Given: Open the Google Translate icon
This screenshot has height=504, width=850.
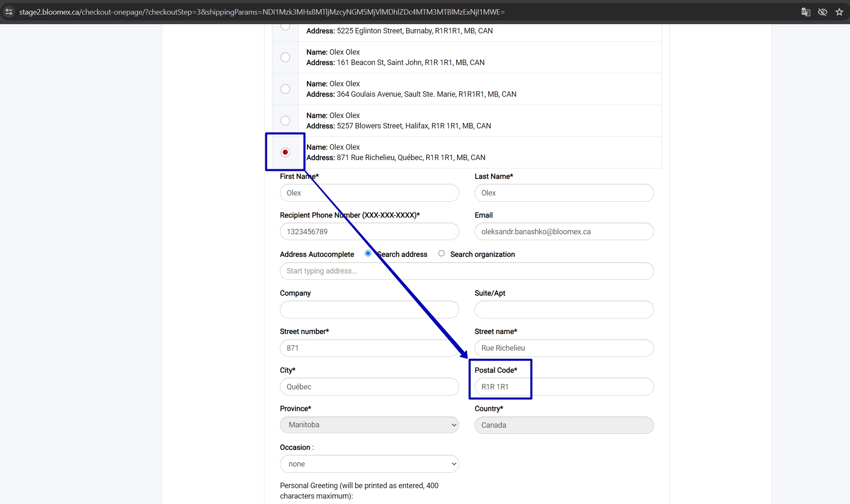Looking at the screenshot, I should pos(805,12).
